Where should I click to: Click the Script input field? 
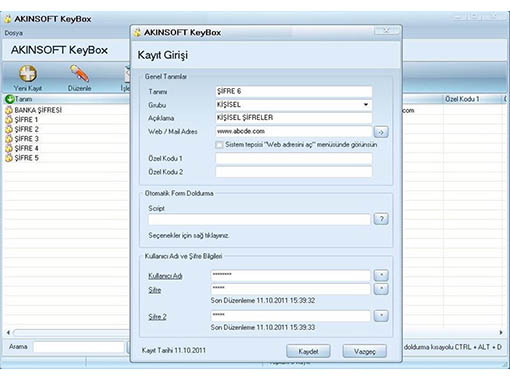259,219
